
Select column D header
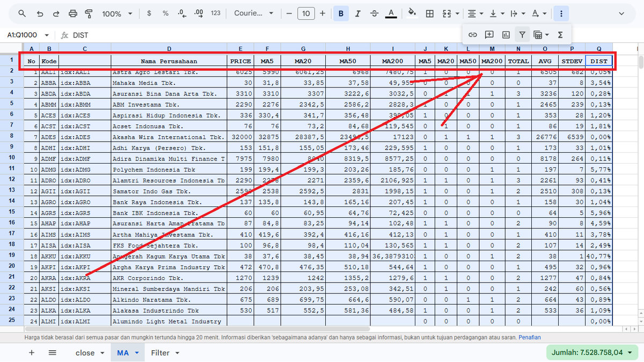pos(169,48)
